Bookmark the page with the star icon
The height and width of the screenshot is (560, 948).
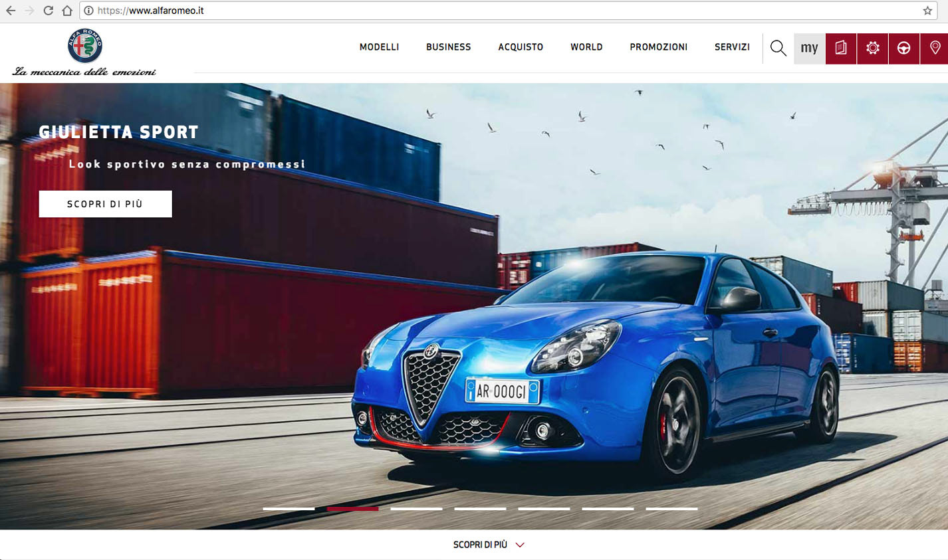click(x=927, y=11)
